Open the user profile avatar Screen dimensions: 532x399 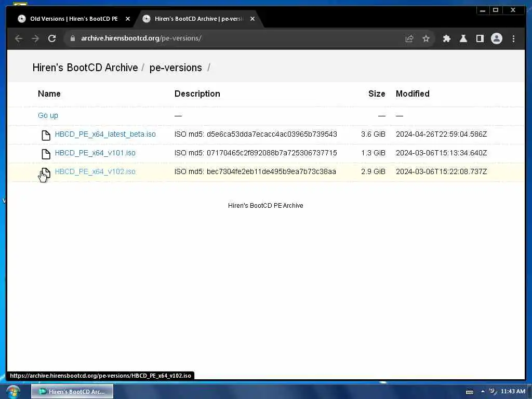click(x=496, y=38)
